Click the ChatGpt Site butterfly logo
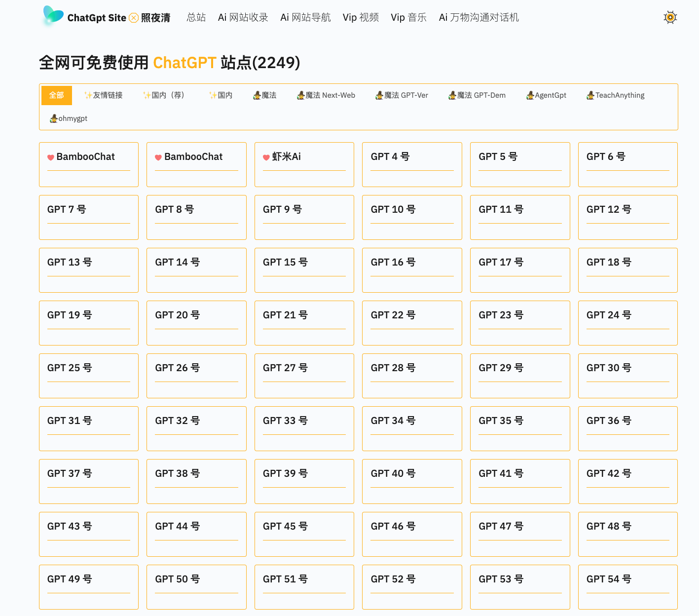699x616 pixels. (x=53, y=15)
